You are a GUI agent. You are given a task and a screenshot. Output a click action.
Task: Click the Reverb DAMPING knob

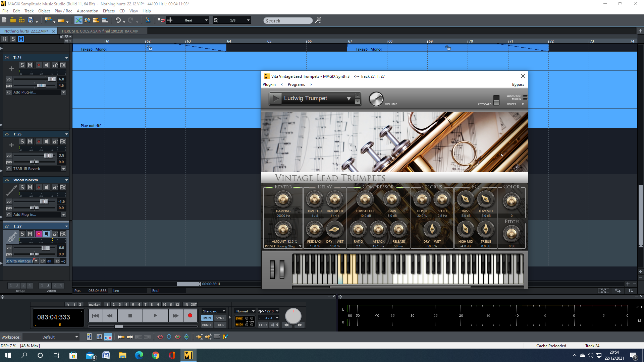click(283, 199)
